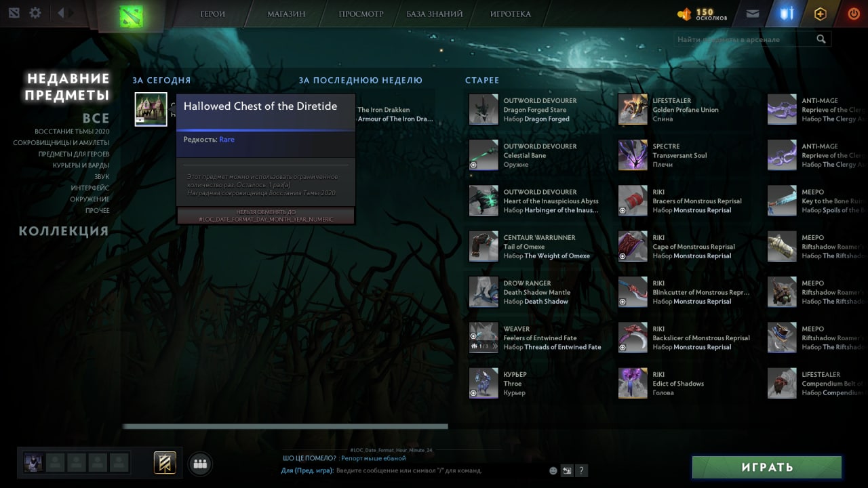Click the red power quit icon
Screen dimensions: 868x488
[x=853, y=13]
